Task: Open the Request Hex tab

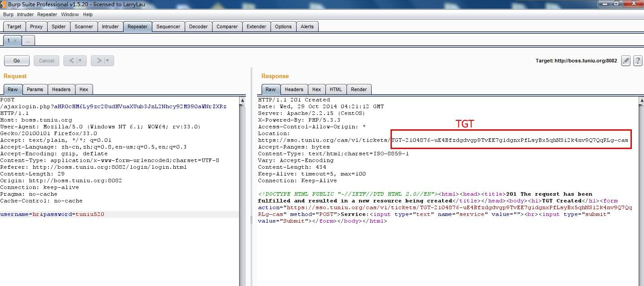Action: (x=84, y=89)
